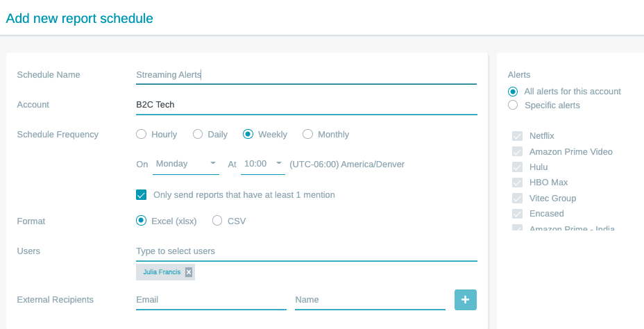Viewport: 644px width, 329px height.
Task: Select Daily schedule frequency
Action: point(198,135)
